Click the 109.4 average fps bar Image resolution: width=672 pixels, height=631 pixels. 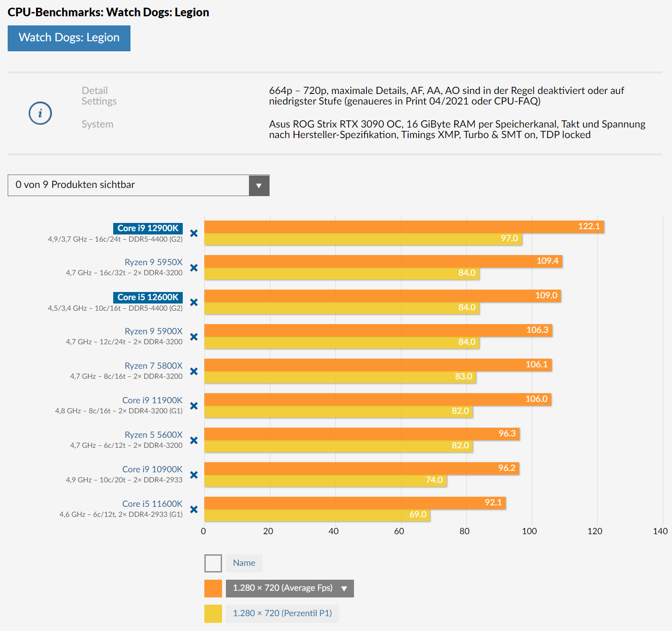(383, 261)
